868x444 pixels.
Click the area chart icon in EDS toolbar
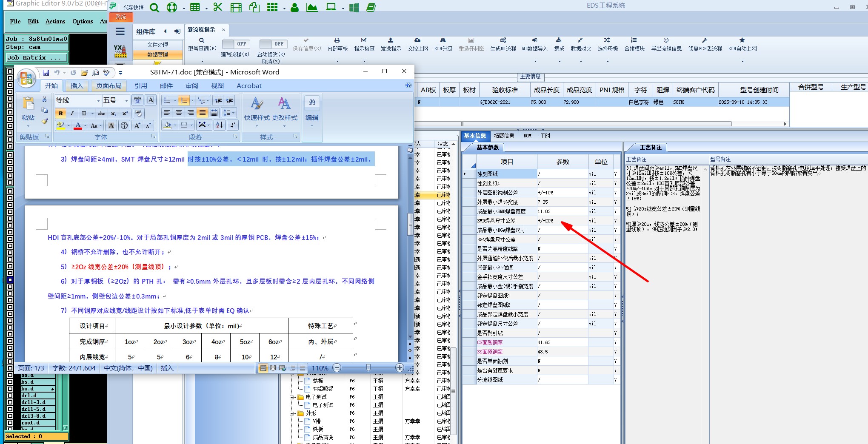312,7
